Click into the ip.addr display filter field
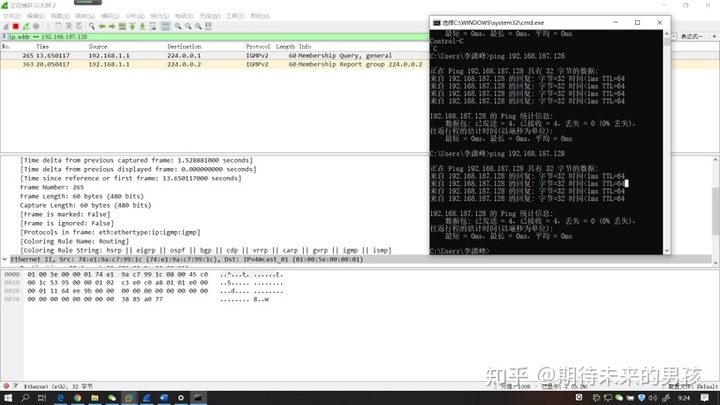Image resolution: width=720 pixels, height=405 pixels. coord(216,37)
